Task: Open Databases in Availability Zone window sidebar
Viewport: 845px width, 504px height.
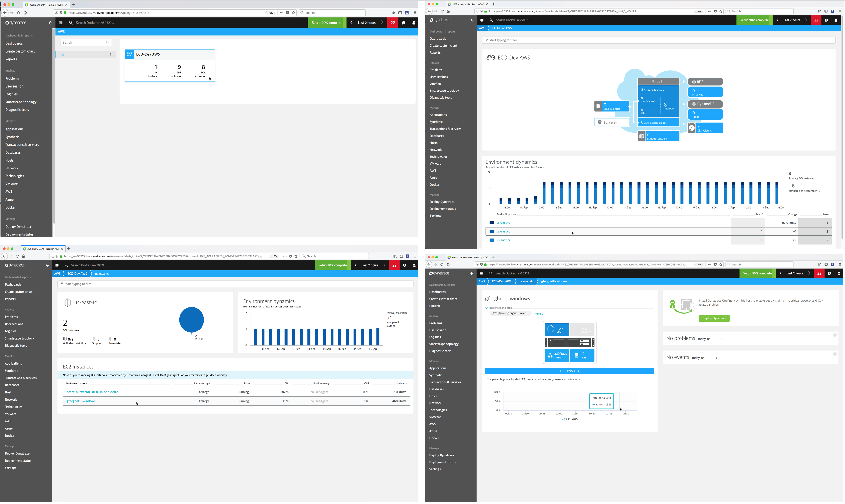Action: point(12,385)
